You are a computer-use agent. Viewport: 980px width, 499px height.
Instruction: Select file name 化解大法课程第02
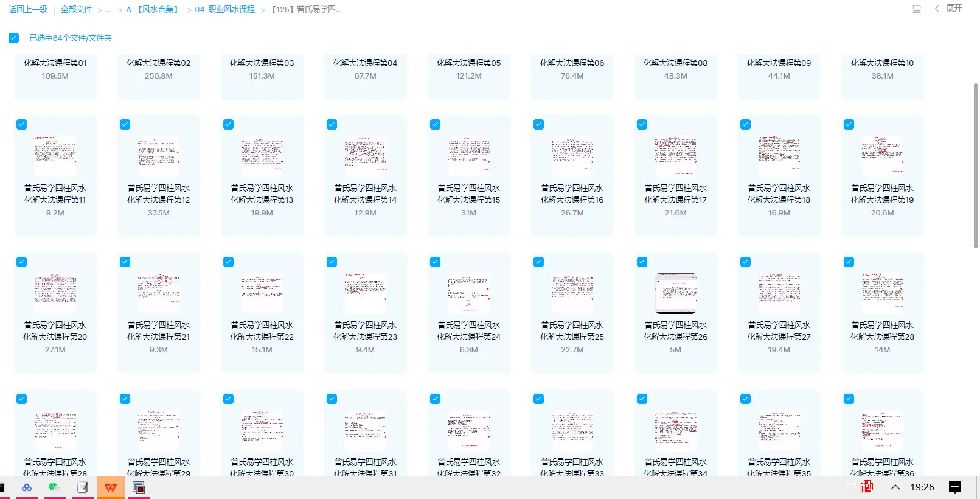pyautogui.click(x=159, y=63)
